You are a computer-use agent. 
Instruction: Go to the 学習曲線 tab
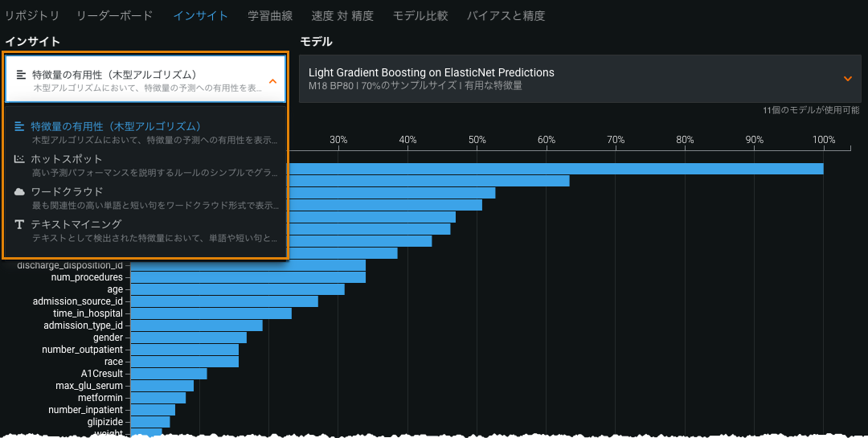pos(269,15)
